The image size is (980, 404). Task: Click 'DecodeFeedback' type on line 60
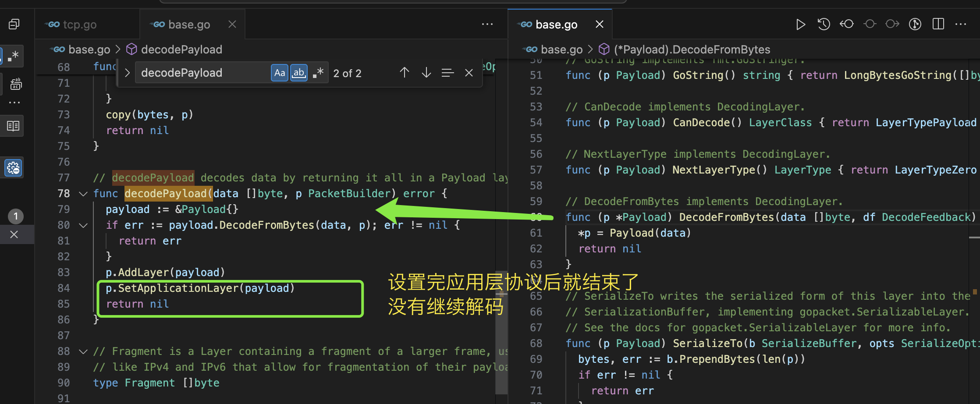coord(926,217)
